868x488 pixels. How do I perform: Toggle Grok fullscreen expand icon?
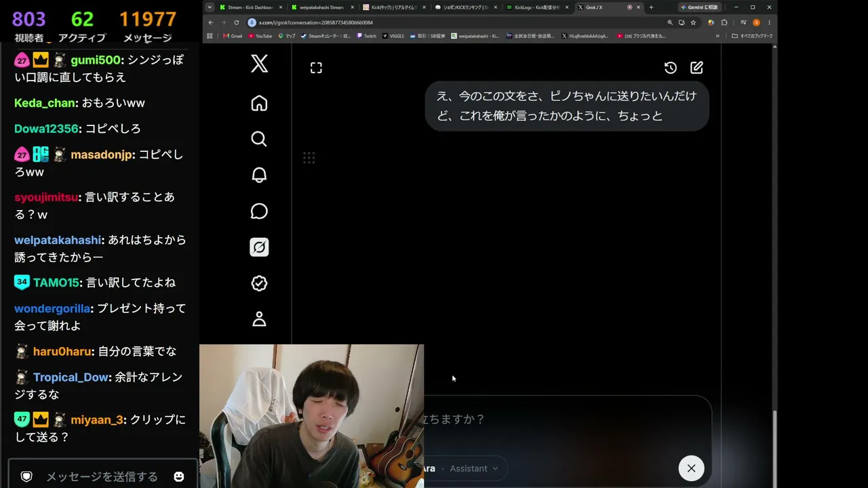tap(316, 68)
